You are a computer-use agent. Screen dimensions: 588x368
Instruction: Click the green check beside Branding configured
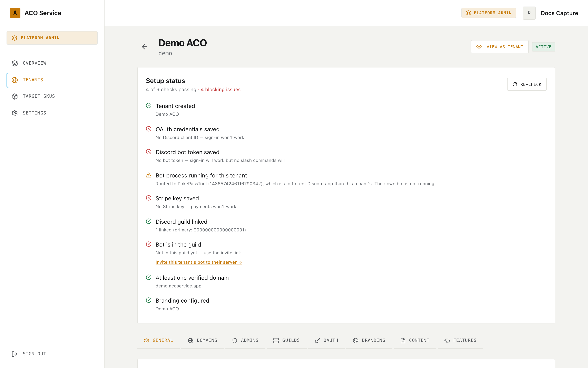149,300
